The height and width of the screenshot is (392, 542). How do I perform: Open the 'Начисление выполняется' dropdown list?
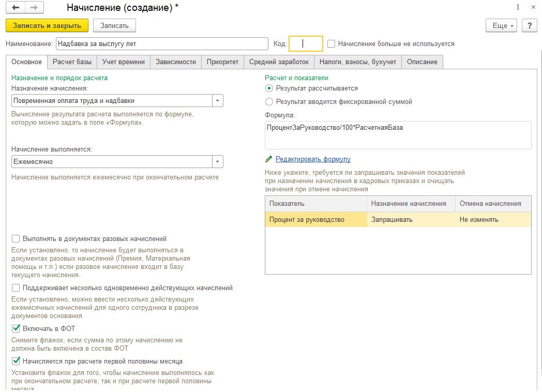(218, 162)
